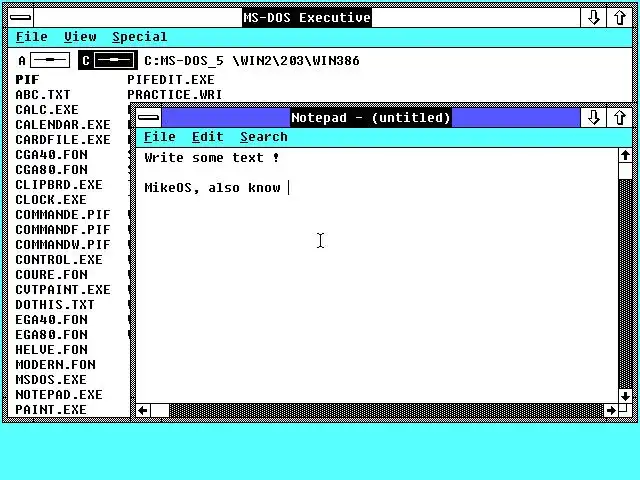Screen dimensions: 640x480
Task: Open Notepad system menu box
Action: click(x=149, y=118)
